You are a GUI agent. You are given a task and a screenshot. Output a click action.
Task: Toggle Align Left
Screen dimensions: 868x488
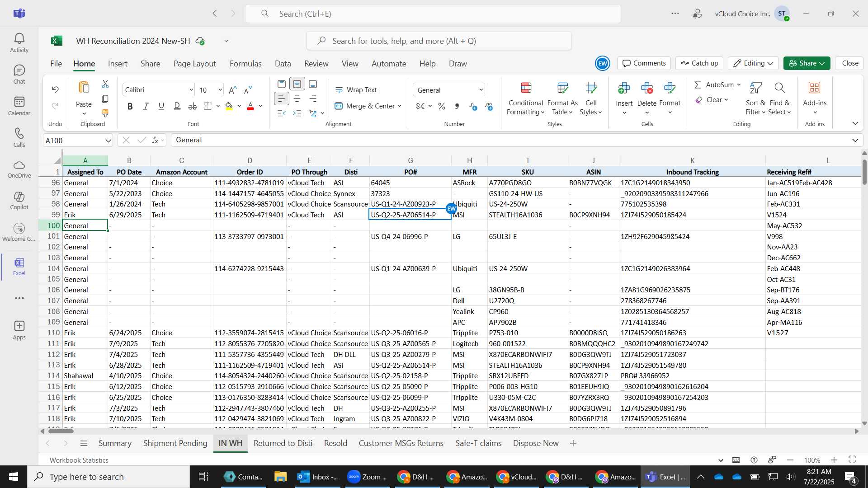coord(281,99)
